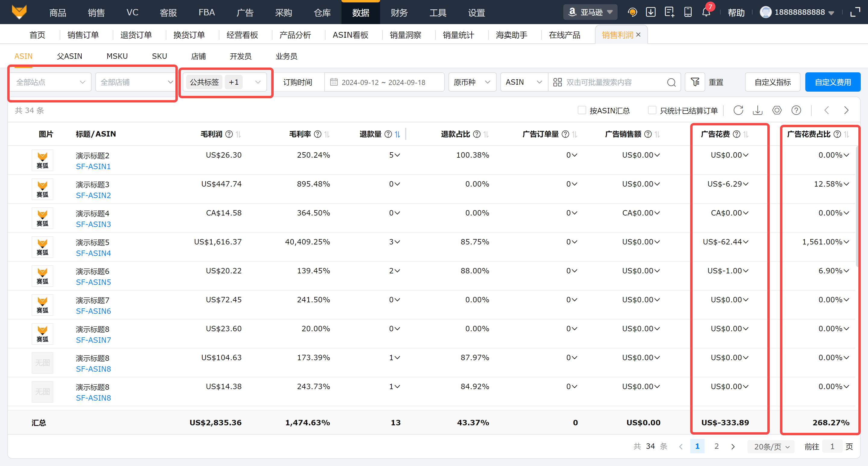
Task: Open the 原币种 currency dropdown
Action: click(x=472, y=82)
